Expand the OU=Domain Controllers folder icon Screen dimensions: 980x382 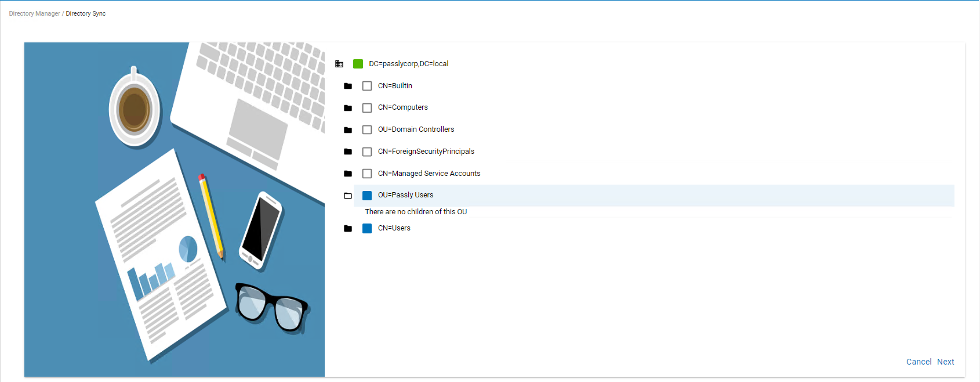(x=348, y=130)
